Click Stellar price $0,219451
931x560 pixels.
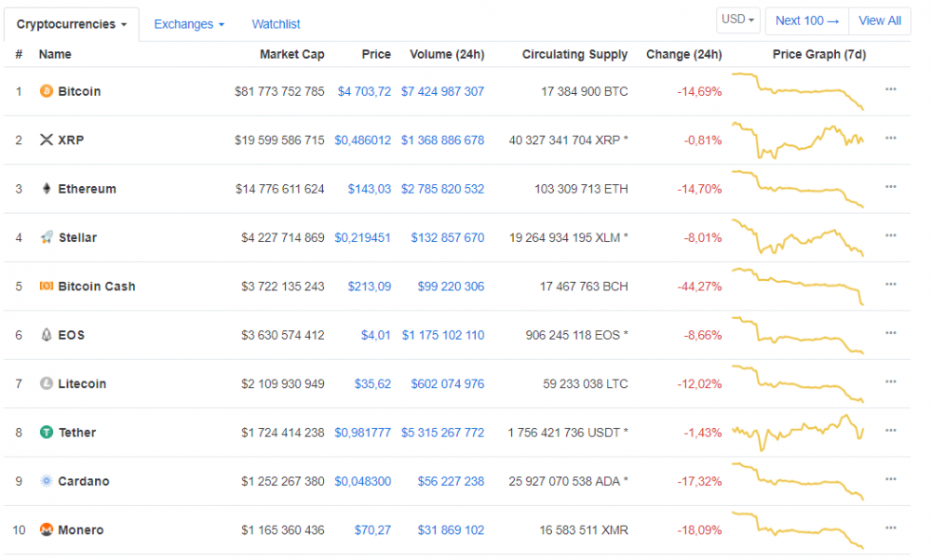363,237
